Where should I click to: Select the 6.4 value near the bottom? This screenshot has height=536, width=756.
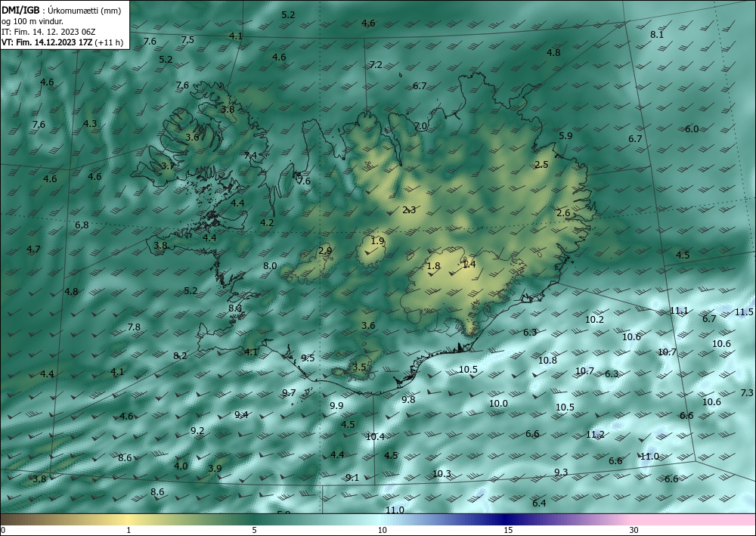539,503
